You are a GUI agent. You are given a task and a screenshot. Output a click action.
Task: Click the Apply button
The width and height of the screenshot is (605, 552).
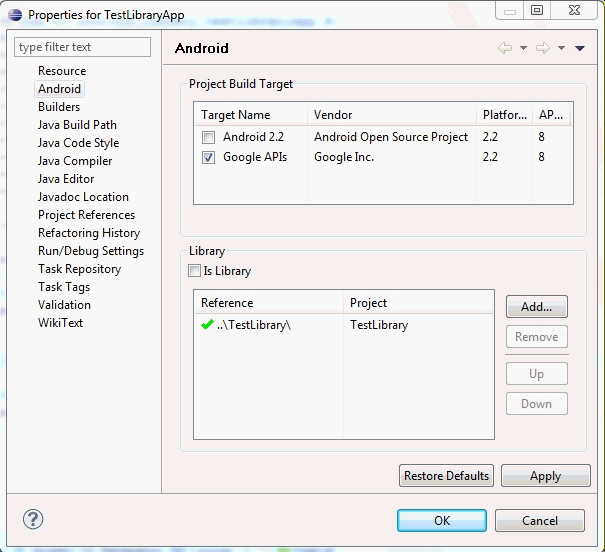coord(546,476)
